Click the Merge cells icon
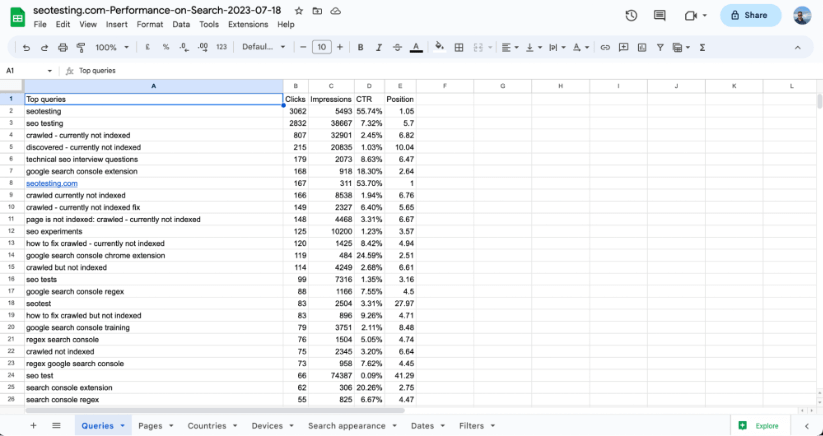 pos(478,47)
